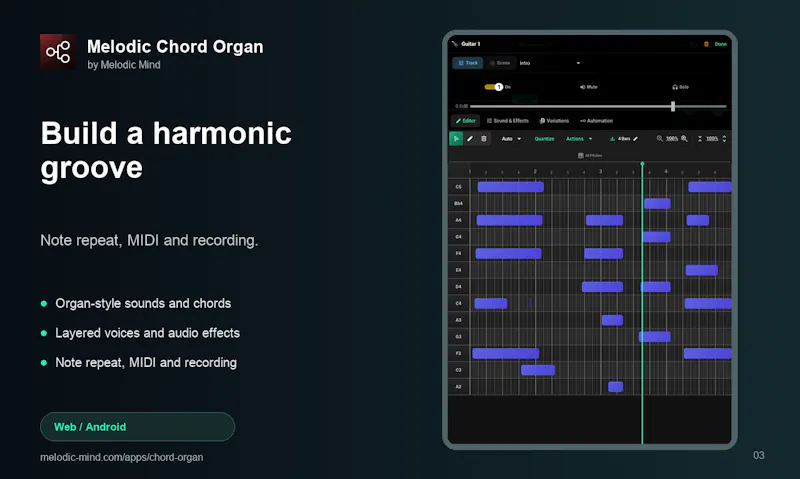Select the note in the G4 row
Image resolution: width=800 pixels, height=479 pixels.
pyautogui.click(x=656, y=237)
